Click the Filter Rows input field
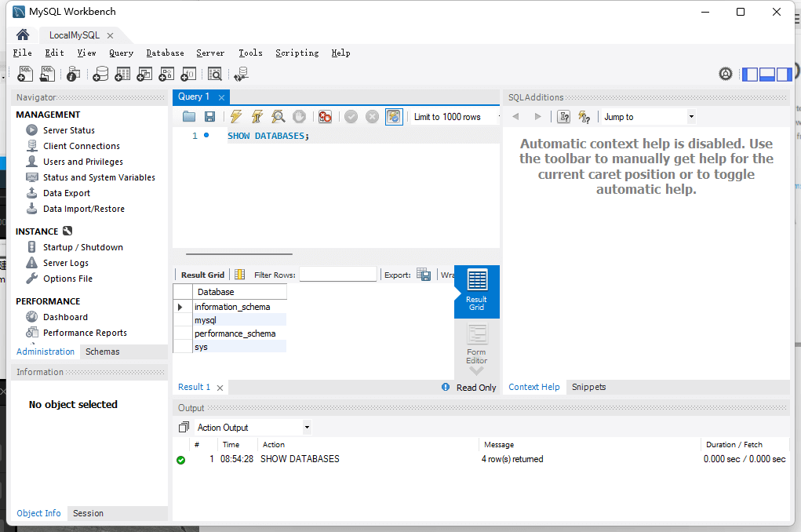The image size is (801, 532). click(x=337, y=275)
